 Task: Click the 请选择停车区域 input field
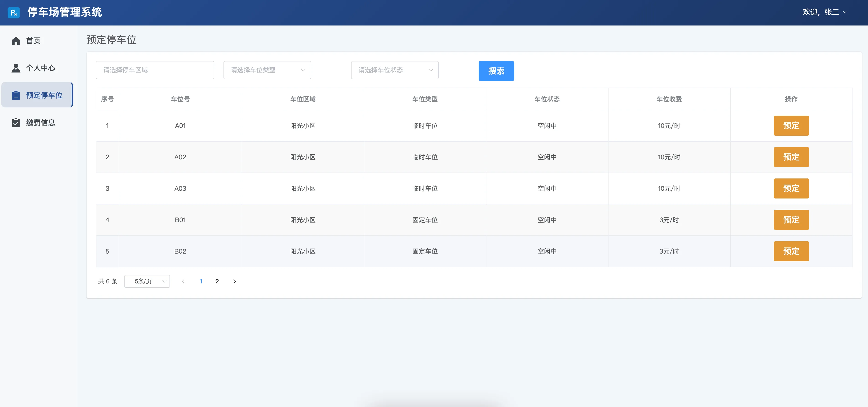[x=155, y=70]
